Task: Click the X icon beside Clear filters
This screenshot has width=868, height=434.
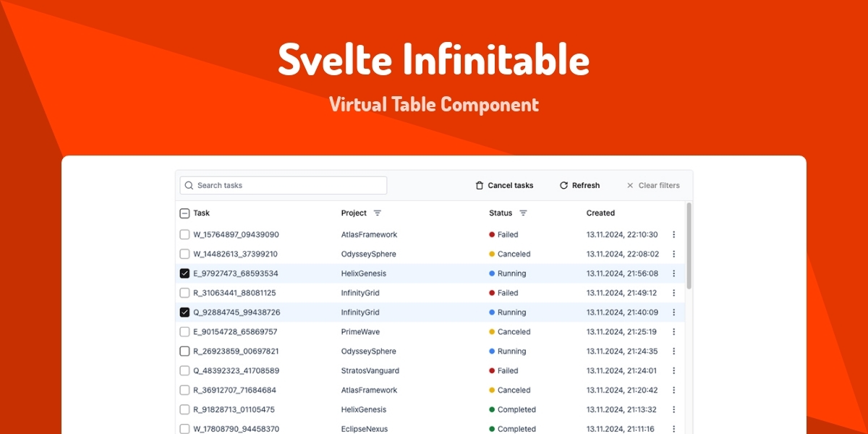Action: pyautogui.click(x=630, y=185)
